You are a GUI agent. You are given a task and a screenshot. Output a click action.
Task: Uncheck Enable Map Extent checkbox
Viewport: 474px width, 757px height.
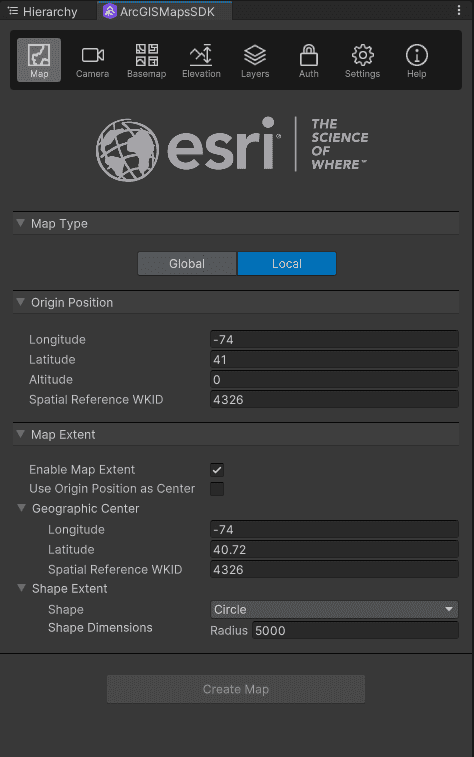coord(217,470)
